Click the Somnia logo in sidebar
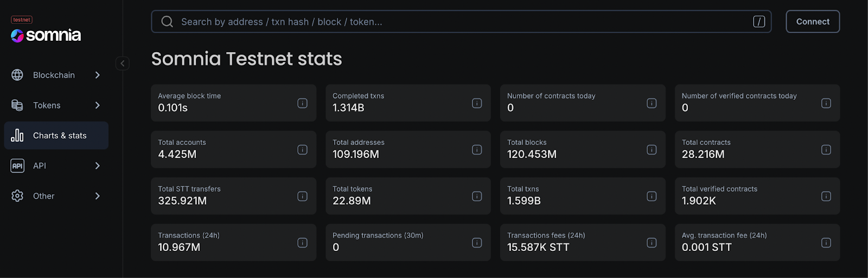Screen dimensions: 868x278 coord(46,35)
